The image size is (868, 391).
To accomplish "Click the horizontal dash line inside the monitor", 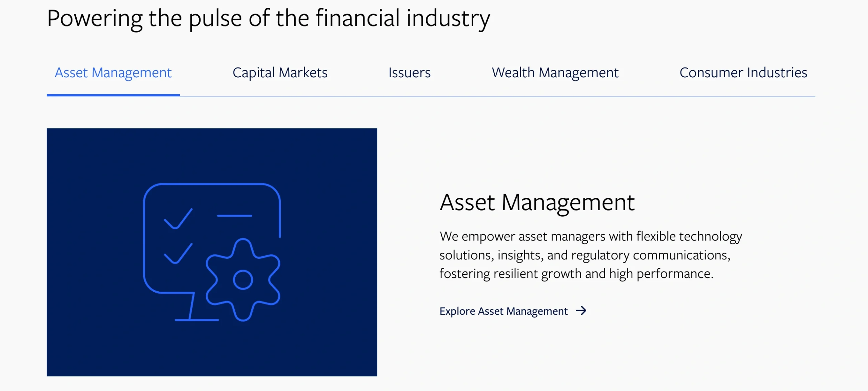I will click(234, 216).
